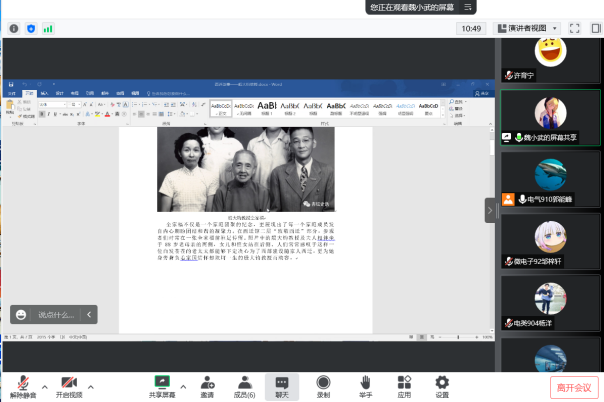Click Paste in shared Word ribbon
604x402 pixels.
pos(10,107)
